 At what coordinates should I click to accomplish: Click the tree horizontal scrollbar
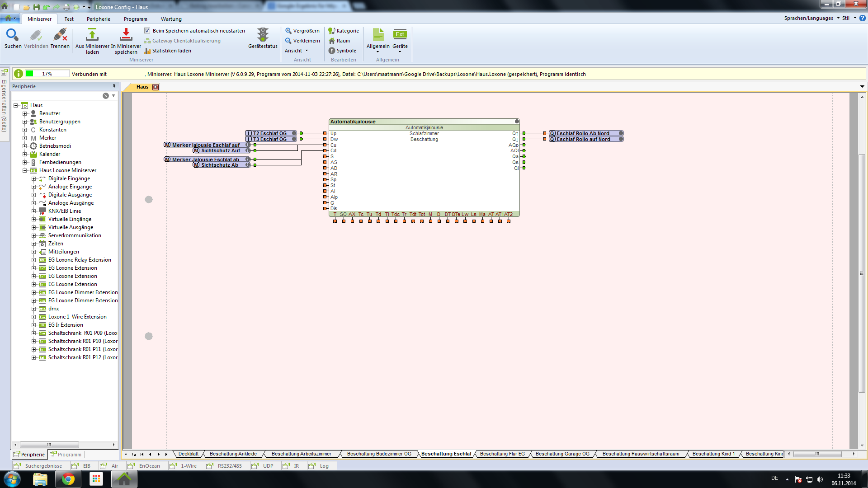tap(49, 445)
